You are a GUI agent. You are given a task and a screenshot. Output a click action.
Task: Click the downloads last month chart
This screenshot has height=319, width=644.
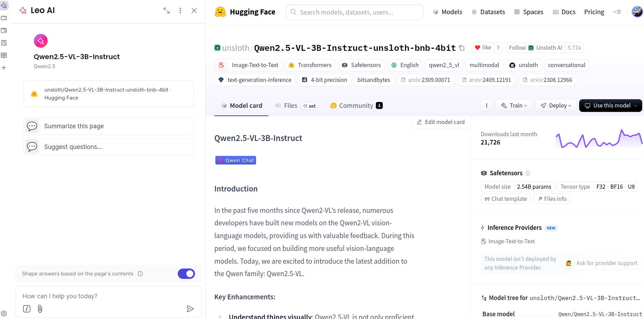pyautogui.click(x=599, y=139)
